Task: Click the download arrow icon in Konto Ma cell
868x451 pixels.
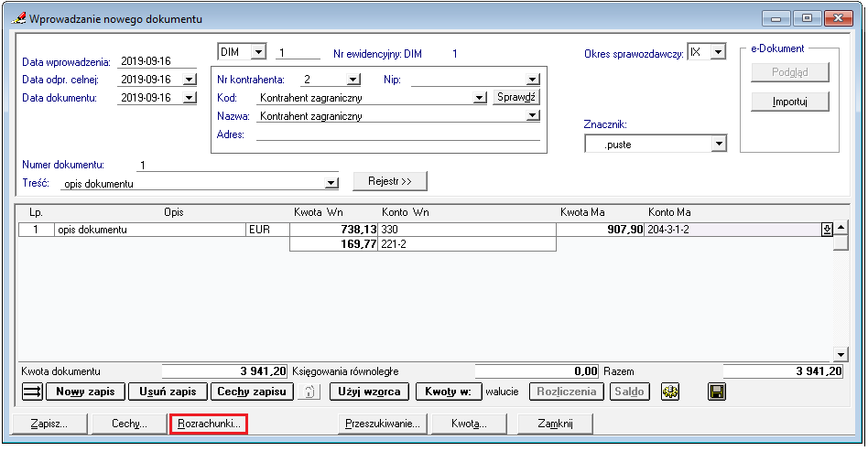Action: (827, 229)
